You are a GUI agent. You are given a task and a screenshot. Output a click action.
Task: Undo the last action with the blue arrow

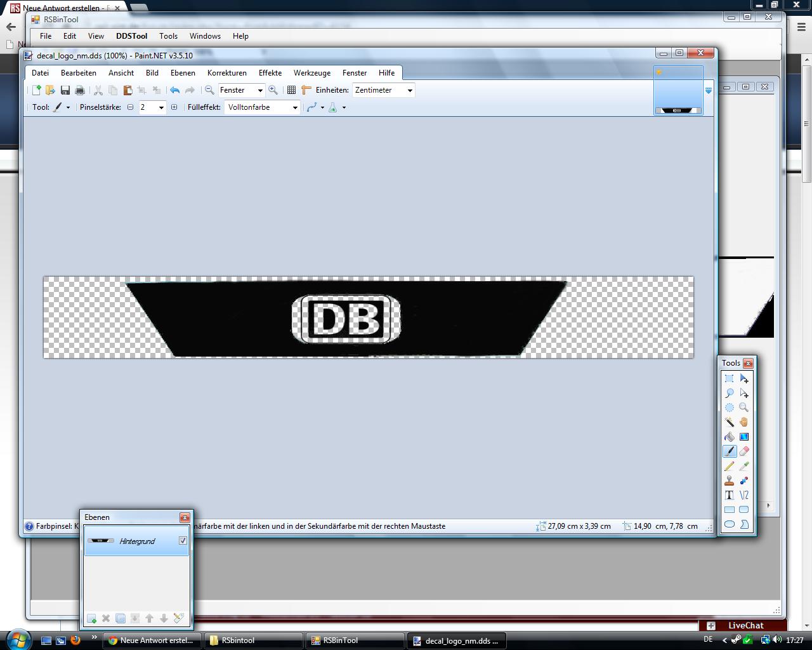(x=174, y=90)
